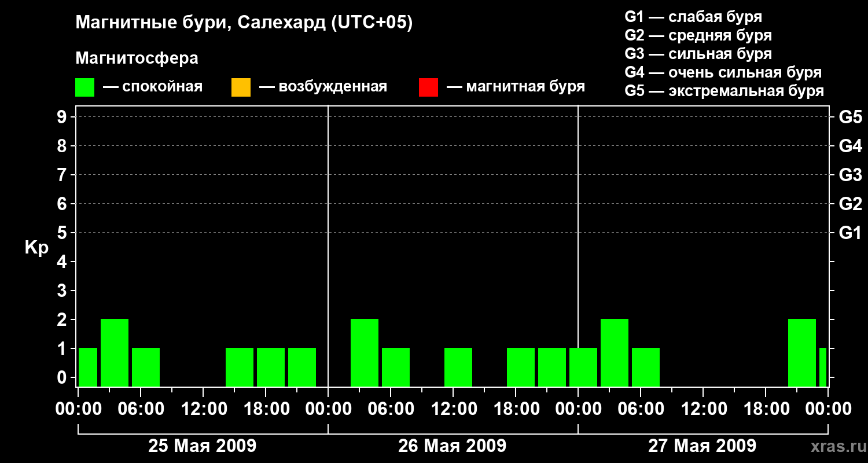
Task: Select the Kp 1 bar after 06:00 on 27 May
Action: 646,367
